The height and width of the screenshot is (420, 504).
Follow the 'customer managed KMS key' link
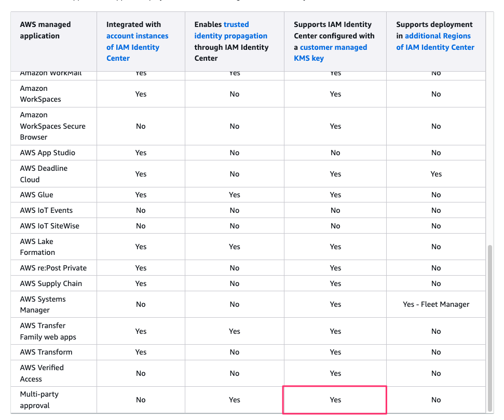tap(333, 47)
